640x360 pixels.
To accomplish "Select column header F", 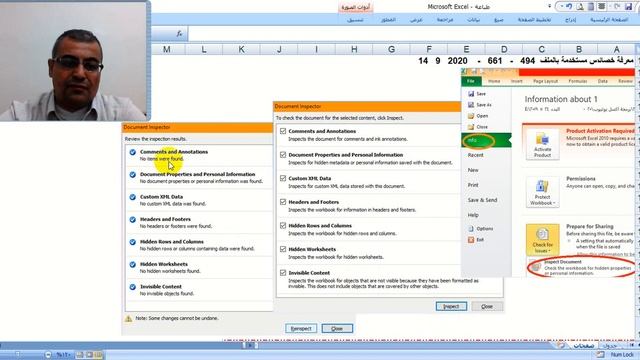I will tap(429, 49).
